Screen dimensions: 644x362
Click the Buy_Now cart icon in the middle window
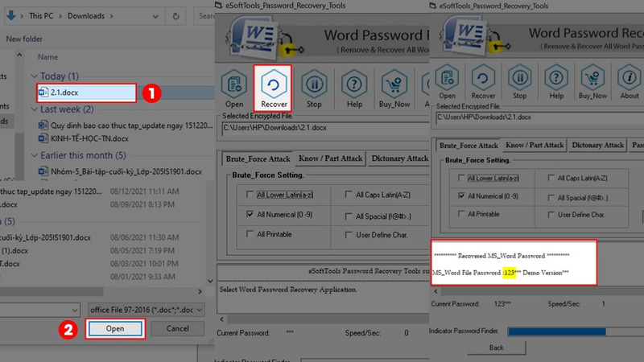click(394, 84)
